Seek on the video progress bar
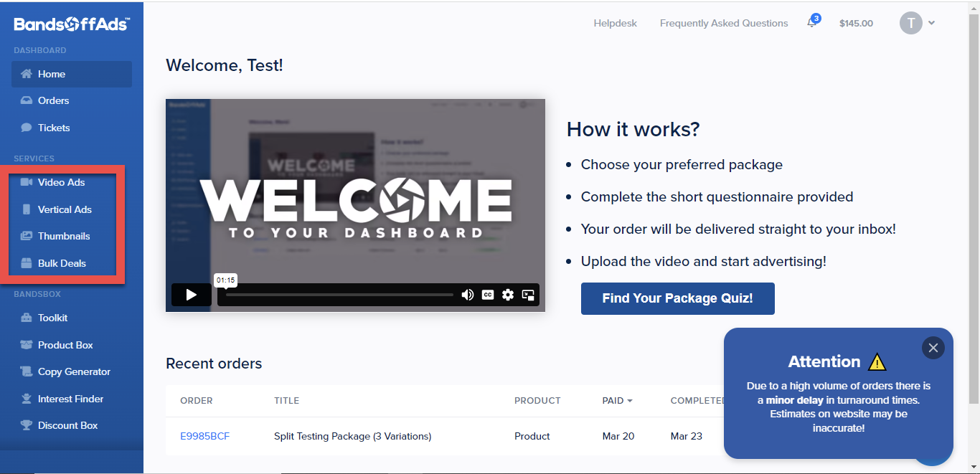 pyautogui.click(x=339, y=295)
